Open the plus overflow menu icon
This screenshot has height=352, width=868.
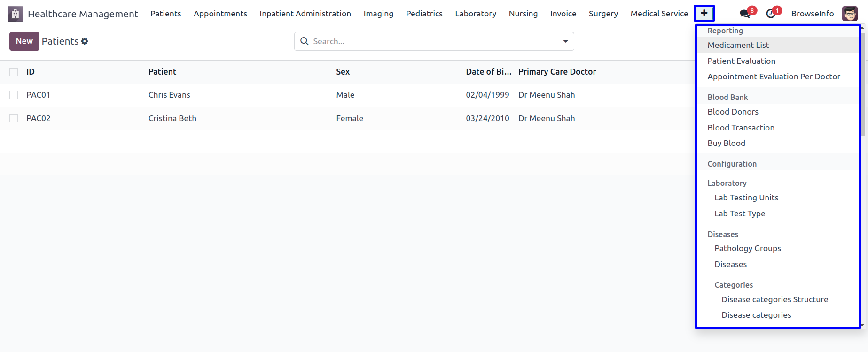704,13
